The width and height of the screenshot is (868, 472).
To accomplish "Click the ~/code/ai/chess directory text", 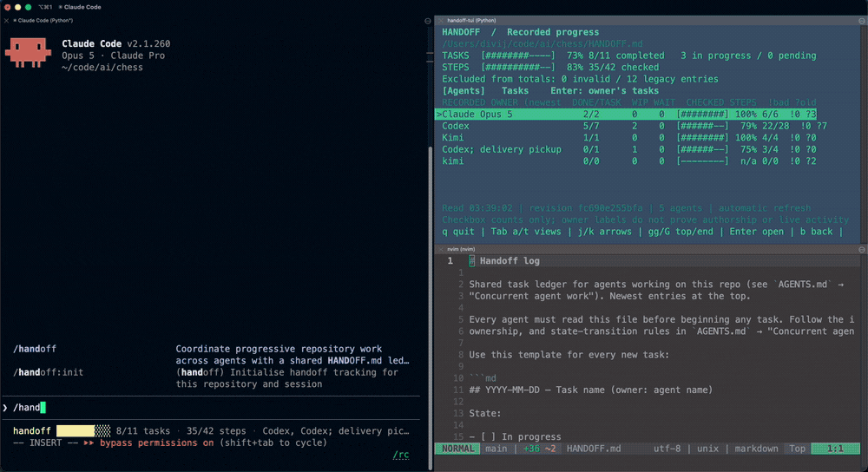I will [102, 68].
